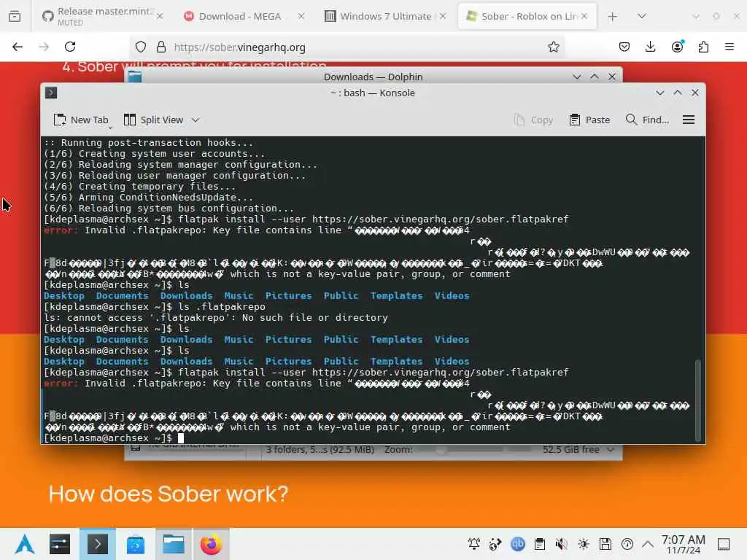Click Konsole titlebar dropdown chevron
Image resolution: width=747 pixels, height=560 pixels.
pyautogui.click(x=659, y=93)
